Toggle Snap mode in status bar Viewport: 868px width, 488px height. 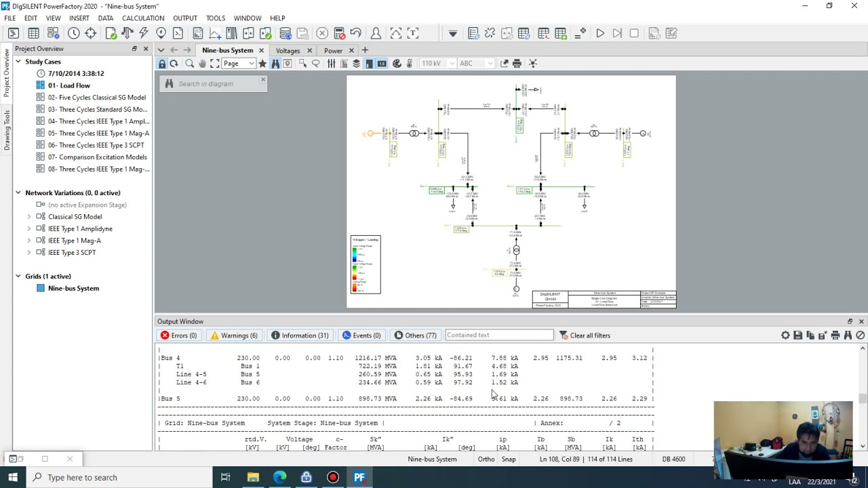point(509,460)
